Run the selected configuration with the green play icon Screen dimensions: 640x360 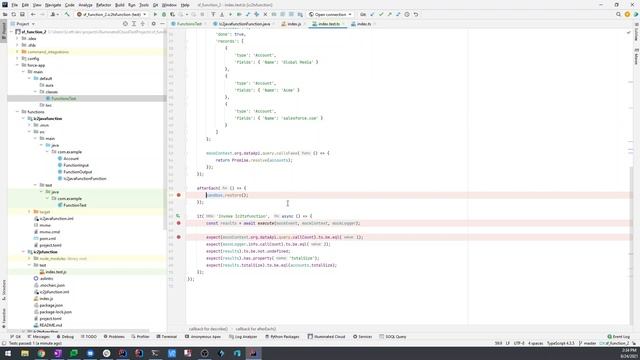pyautogui.click(x=155, y=14)
